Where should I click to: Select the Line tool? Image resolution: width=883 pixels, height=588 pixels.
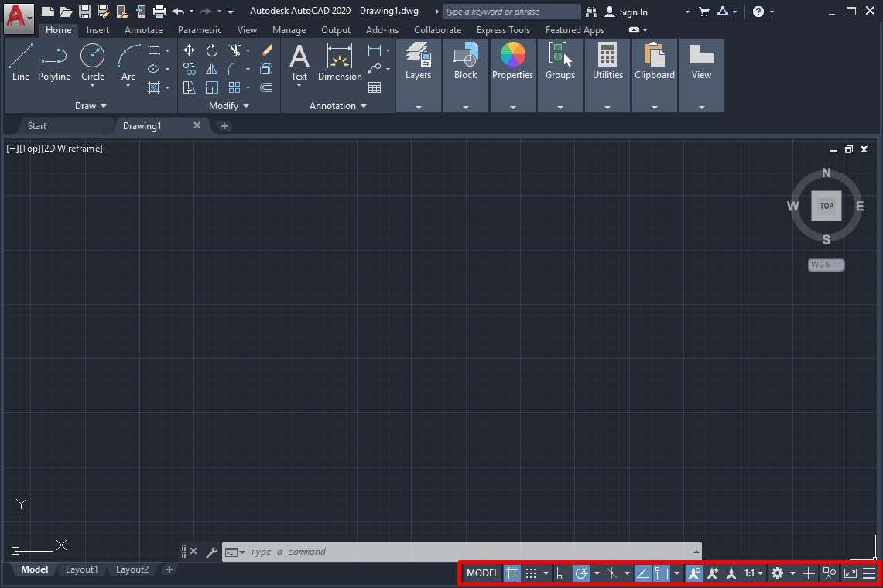point(20,62)
